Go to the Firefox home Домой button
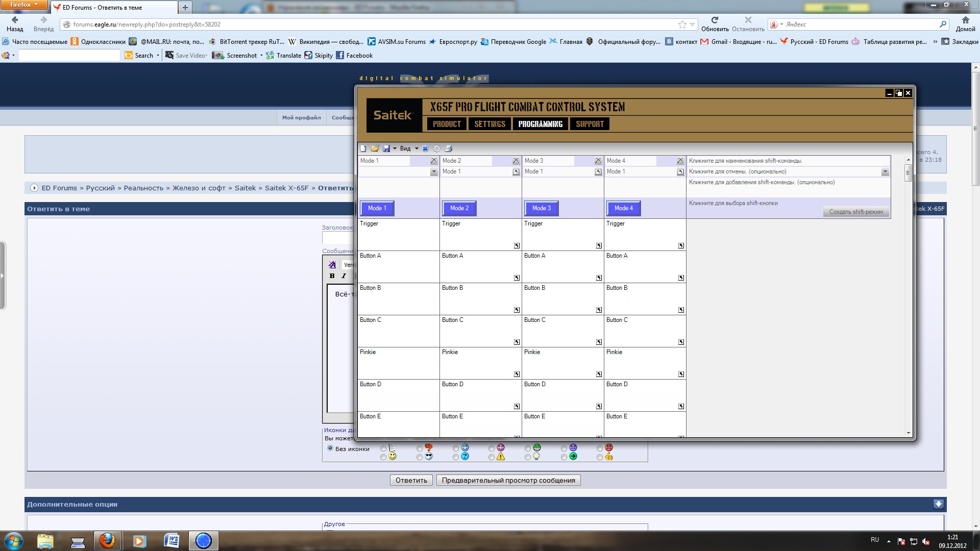The height and width of the screenshot is (551, 980). [965, 24]
